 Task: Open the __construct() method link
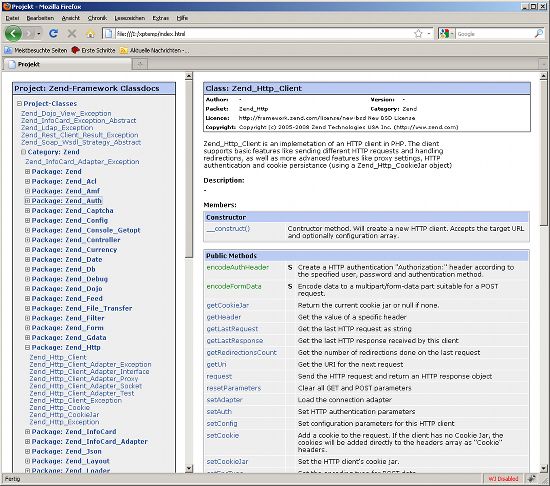tap(228, 229)
